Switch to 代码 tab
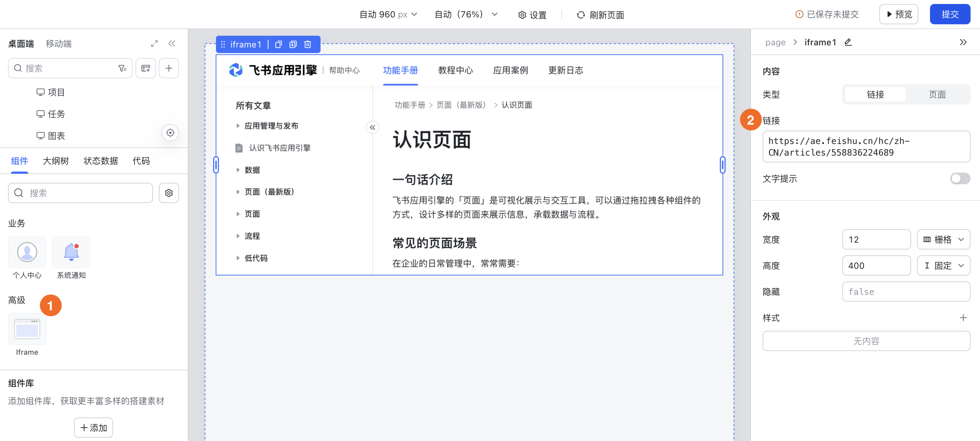980x441 pixels. pyautogui.click(x=141, y=161)
